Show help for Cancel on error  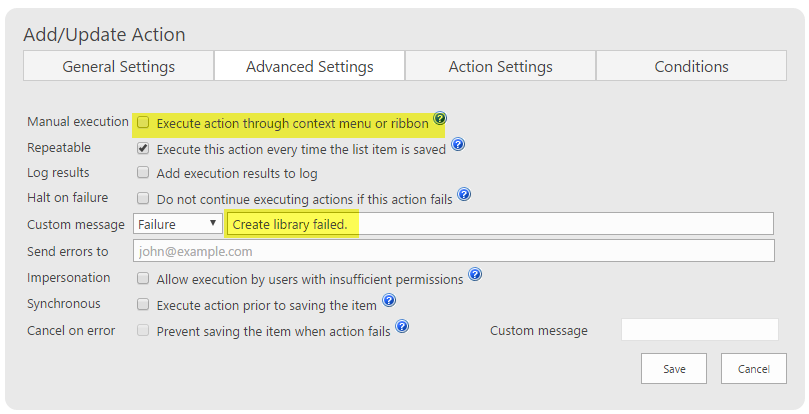point(402,326)
